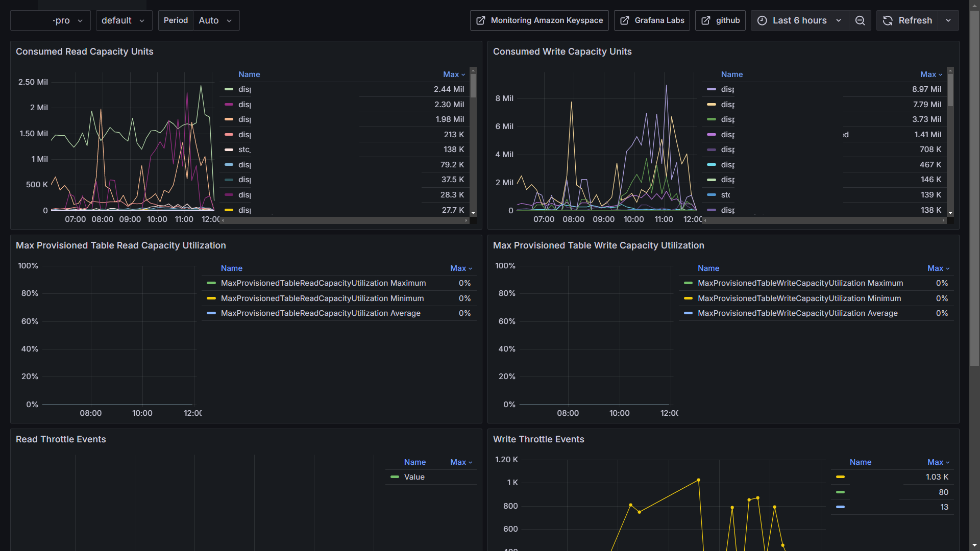The image size is (980, 551).
Task: Open the Last 6 hours time range picker
Action: point(799,20)
